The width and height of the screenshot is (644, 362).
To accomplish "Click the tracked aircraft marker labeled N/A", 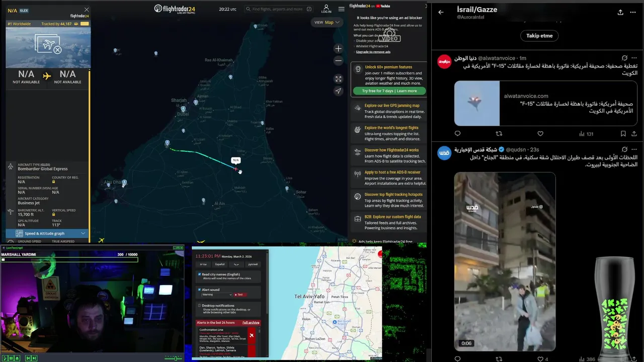I will pos(235,169).
